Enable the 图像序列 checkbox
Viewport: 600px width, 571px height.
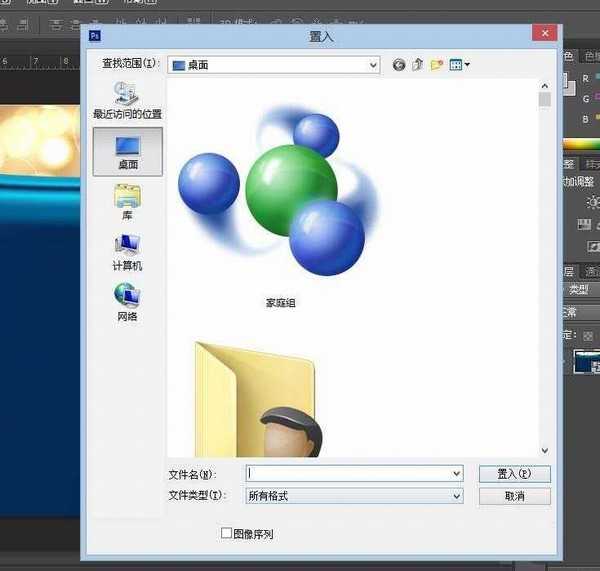227,534
